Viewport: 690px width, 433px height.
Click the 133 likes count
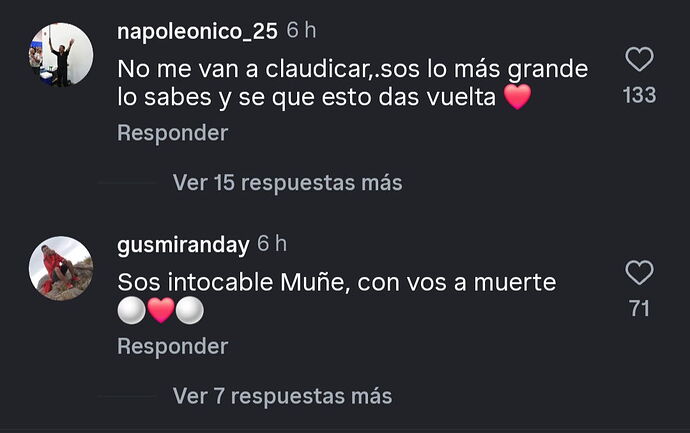[639, 95]
